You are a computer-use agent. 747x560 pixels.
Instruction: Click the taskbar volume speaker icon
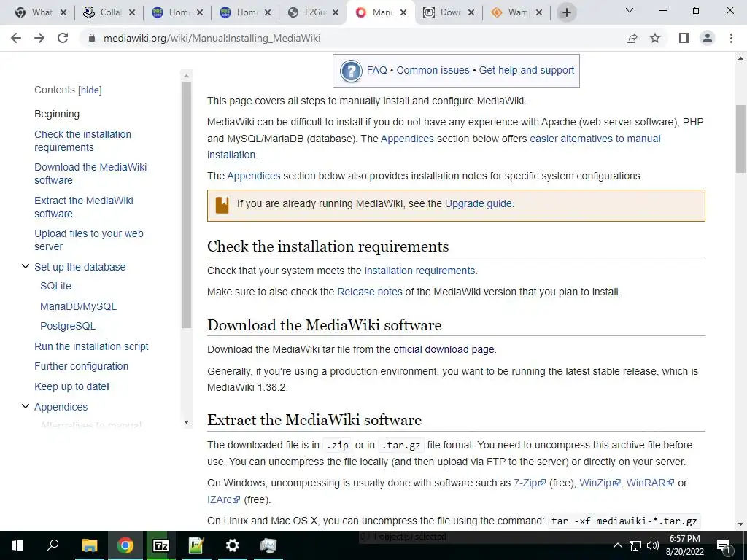coord(653,545)
